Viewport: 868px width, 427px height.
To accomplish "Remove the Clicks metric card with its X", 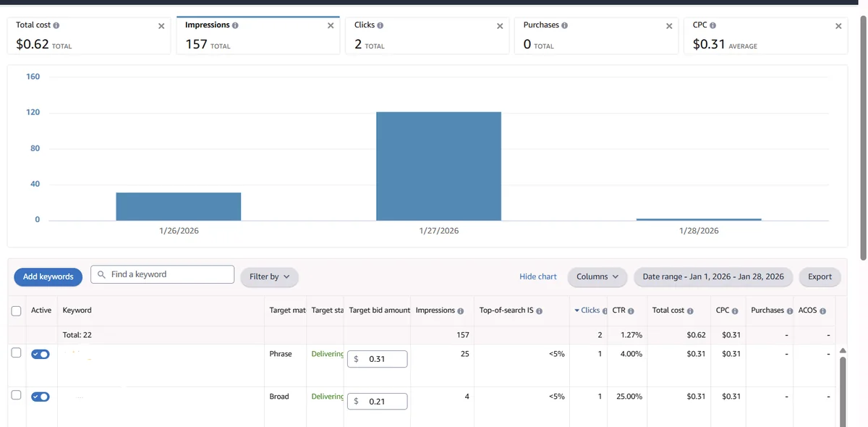I will [500, 26].
